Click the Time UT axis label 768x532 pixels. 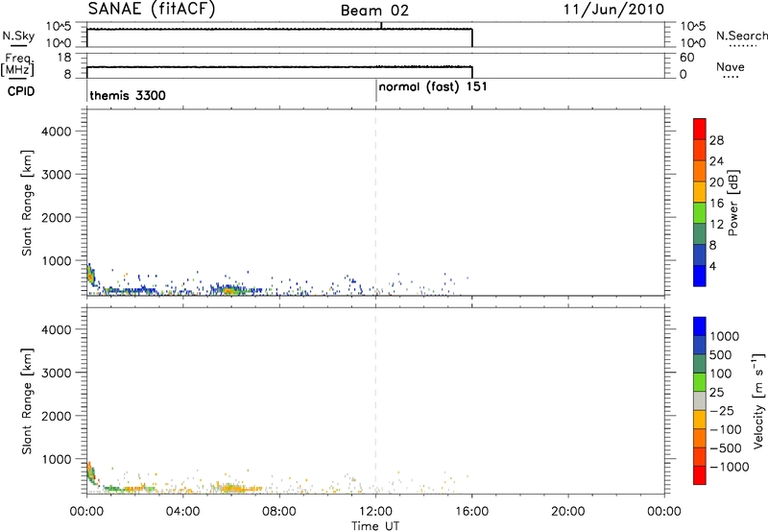(x=375, y=526)
